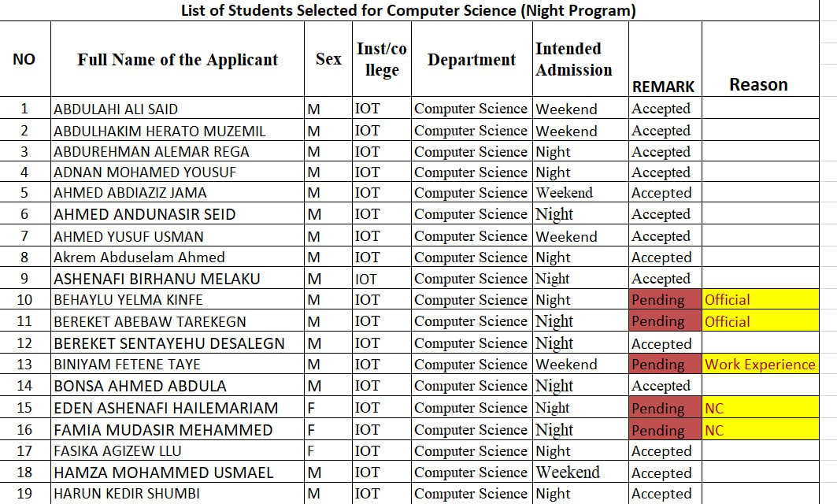
Task: Click the 'Official' reason for BEREKET ABEBAW TAREKEGN
Action: click(x=728, y=321)
